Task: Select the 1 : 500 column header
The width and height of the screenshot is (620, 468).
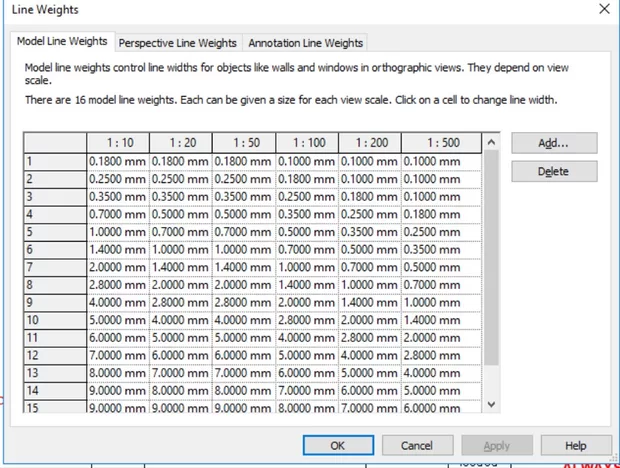Action: 442,143
